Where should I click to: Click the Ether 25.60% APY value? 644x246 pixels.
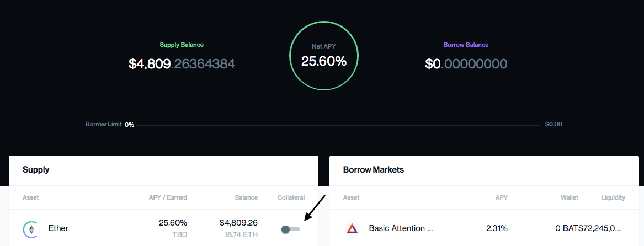click(x=173, y=223)
